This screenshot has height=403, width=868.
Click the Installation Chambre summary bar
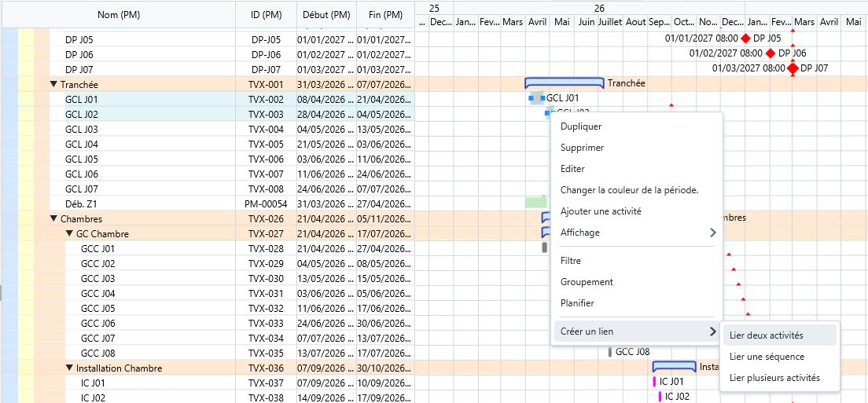click(674, 366)
